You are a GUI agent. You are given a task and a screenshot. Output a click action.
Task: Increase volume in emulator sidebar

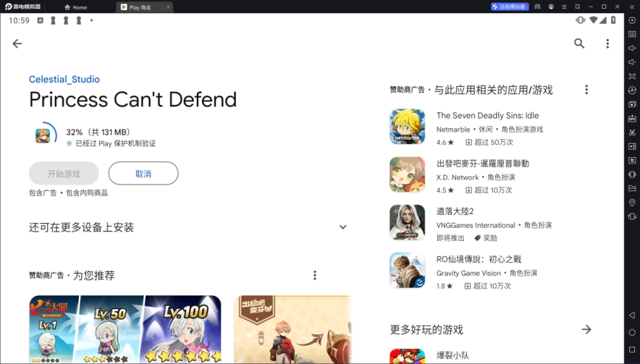(x=632, y=48)
